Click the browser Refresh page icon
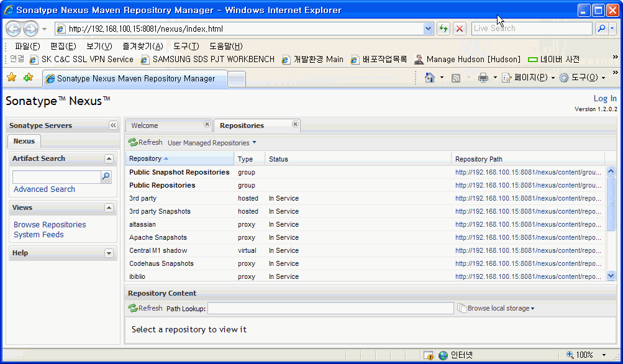 [443, 29]
